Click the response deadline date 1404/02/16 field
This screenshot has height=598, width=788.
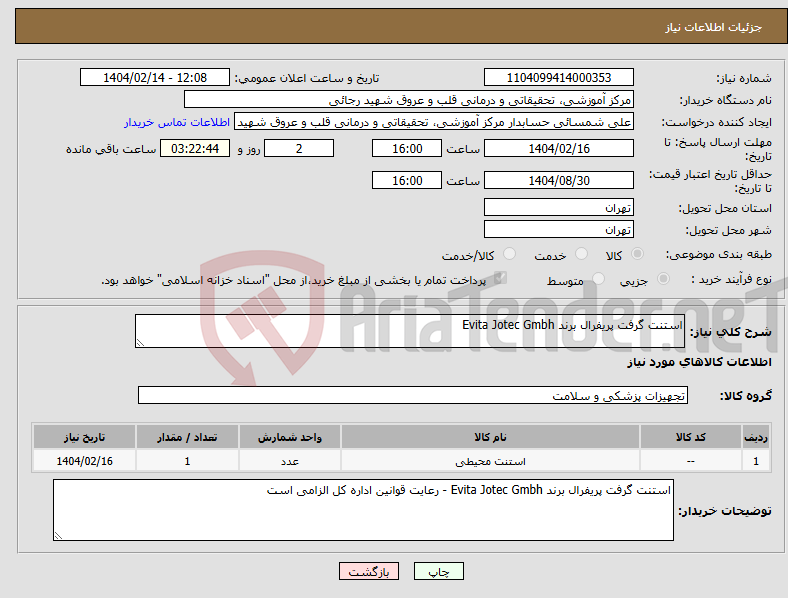click(558, 148)
